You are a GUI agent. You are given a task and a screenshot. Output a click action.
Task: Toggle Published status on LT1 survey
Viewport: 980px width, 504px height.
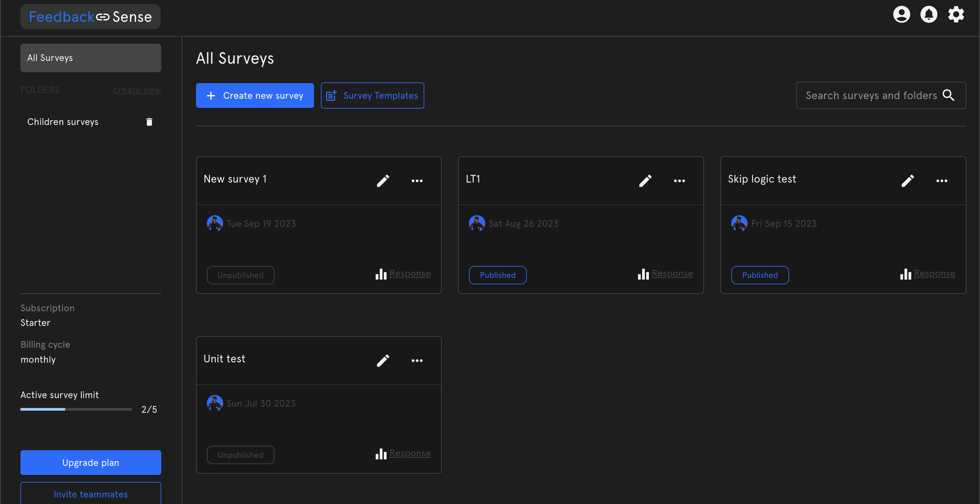497,275
